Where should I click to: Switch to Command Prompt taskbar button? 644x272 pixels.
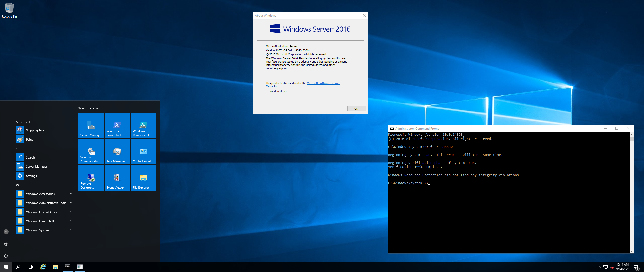(x=67, y=267)
